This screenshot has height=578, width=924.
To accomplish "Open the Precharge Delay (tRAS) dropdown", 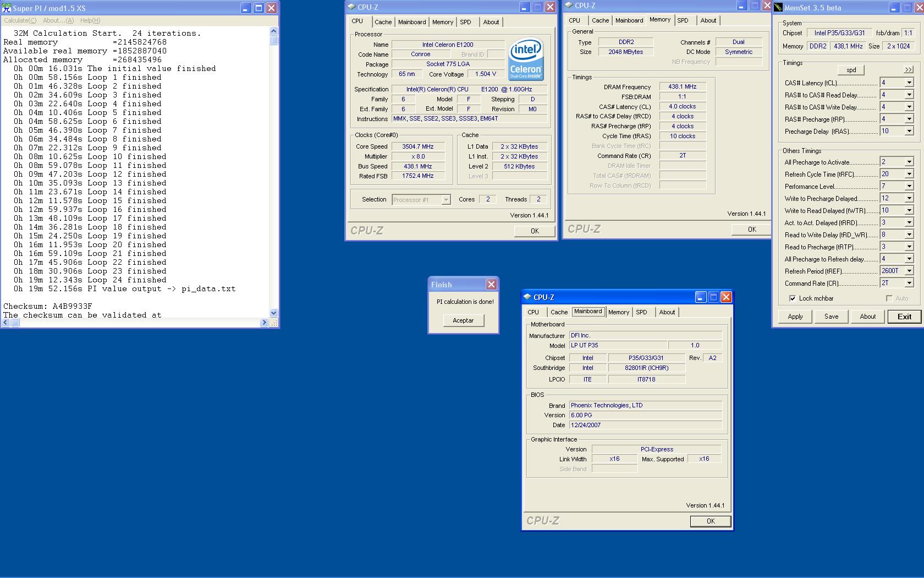I will [x=909, y=131].
